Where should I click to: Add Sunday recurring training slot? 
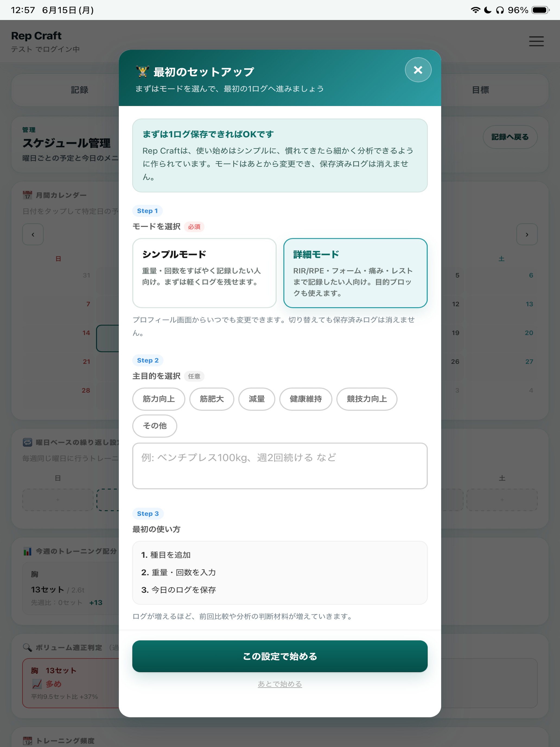coord(58,499)
